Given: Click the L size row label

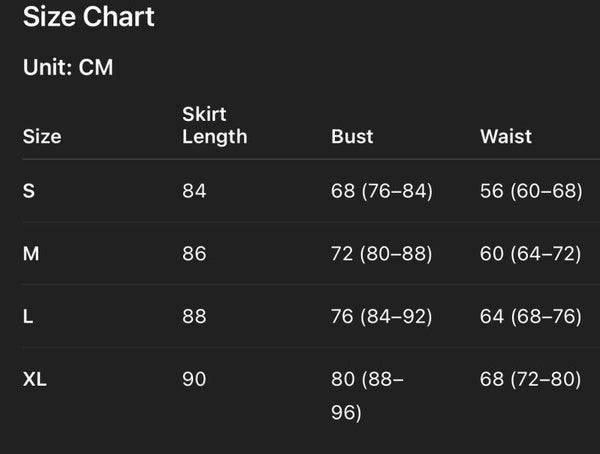Looking at the screenshot, I should [28, 317].
